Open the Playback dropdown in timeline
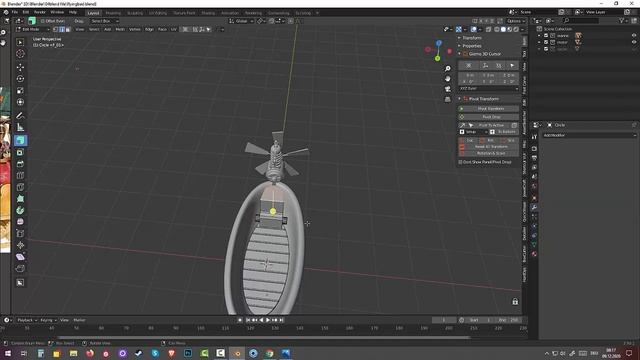Viewport: 640px width, 360px height. (x=27, y=320)
